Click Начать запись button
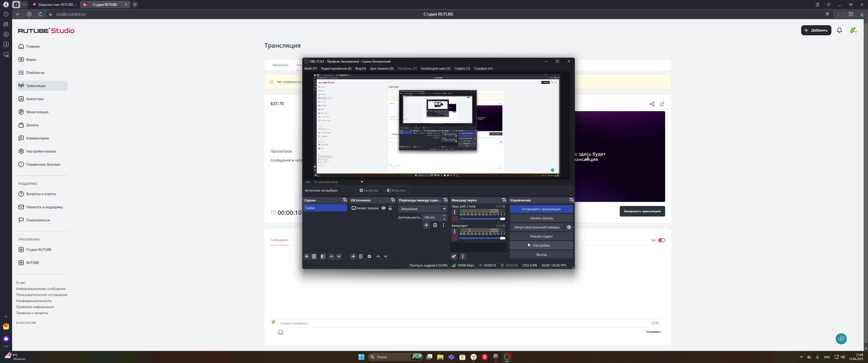Viewport: 868px width, 363px height. (x=541, y=218)
